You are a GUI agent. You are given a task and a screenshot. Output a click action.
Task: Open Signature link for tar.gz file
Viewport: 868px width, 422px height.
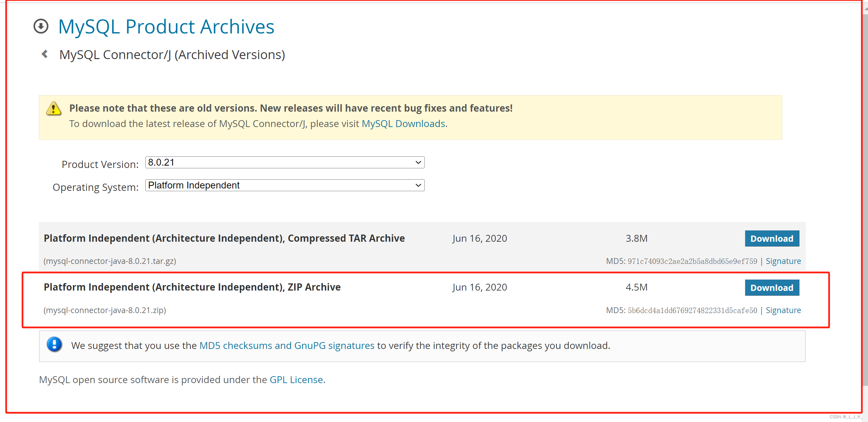[783, 261]
